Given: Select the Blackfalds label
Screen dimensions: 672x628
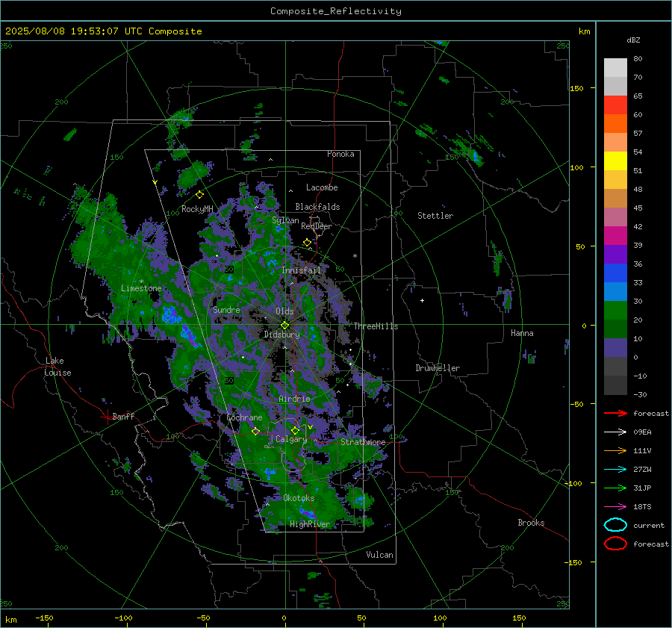Looking at the screenshot, I should (x=317, y=207).
